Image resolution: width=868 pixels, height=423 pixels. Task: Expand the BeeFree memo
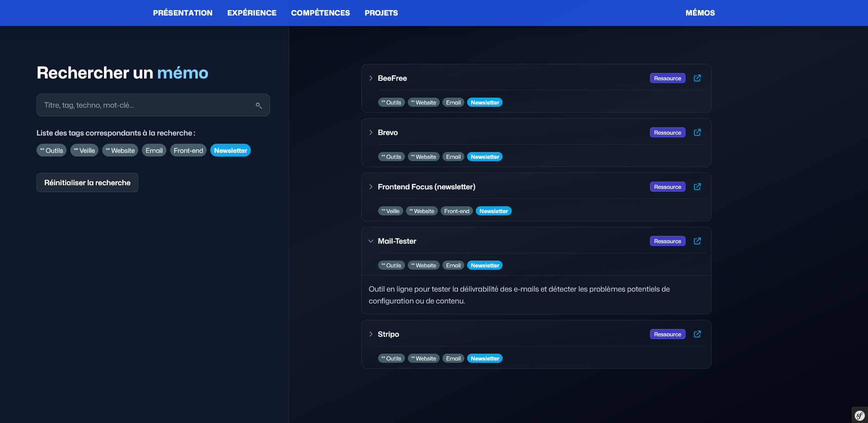[371, 78]
